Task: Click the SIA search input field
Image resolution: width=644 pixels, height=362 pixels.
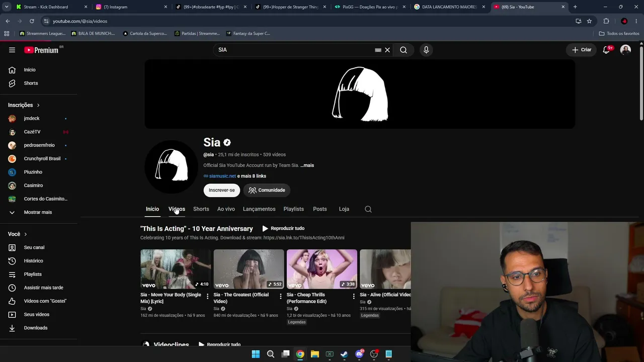Action: (x=295, y=50)
